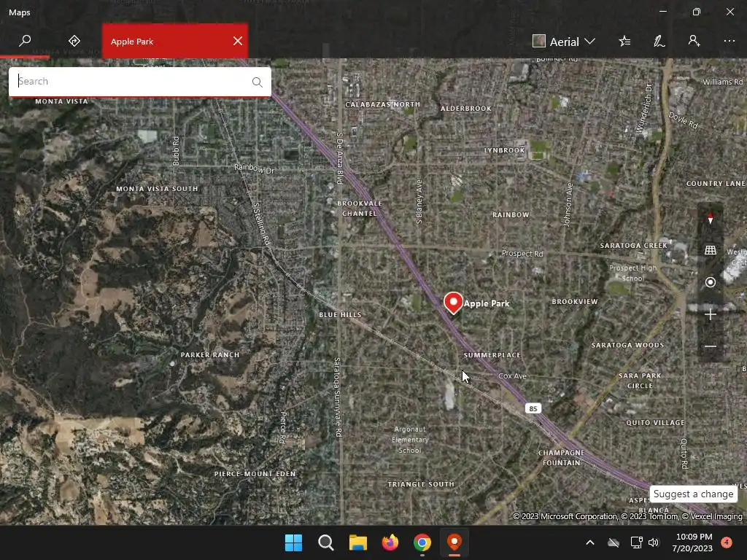The height and width of the screenshot is (560, 747).
Task: Click the Rainbow neighborhood label
Action: tap(511, 215)
